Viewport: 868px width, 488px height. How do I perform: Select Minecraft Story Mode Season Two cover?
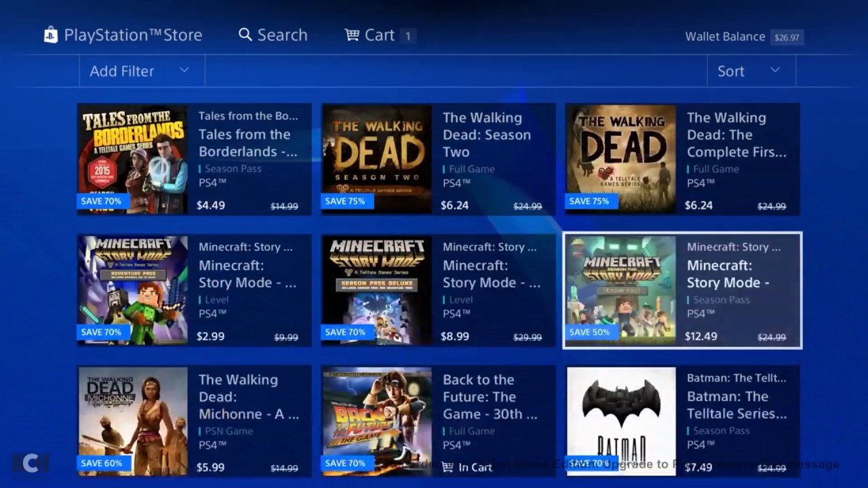(x=621, y=290)
